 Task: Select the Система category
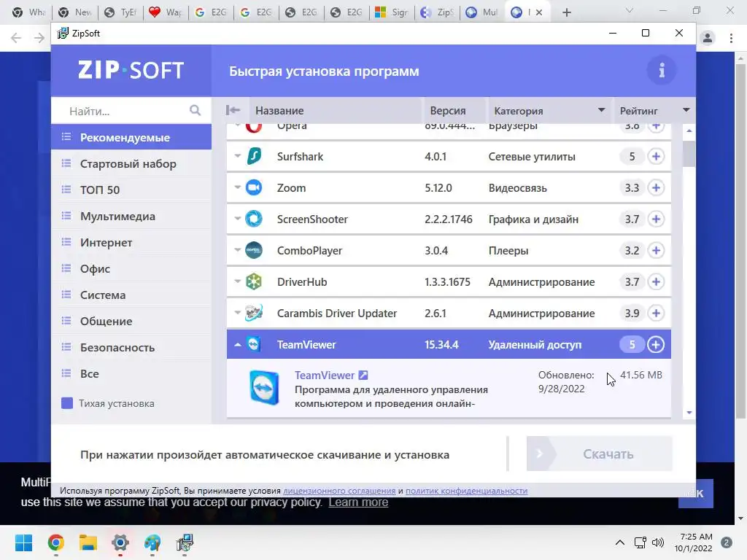pos(131,295)
